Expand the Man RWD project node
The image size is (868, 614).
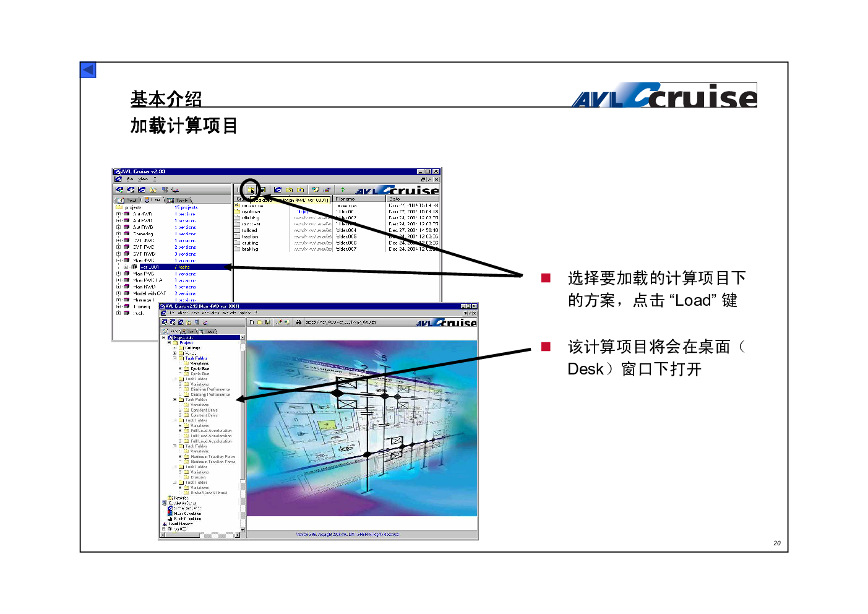(118, 287)
